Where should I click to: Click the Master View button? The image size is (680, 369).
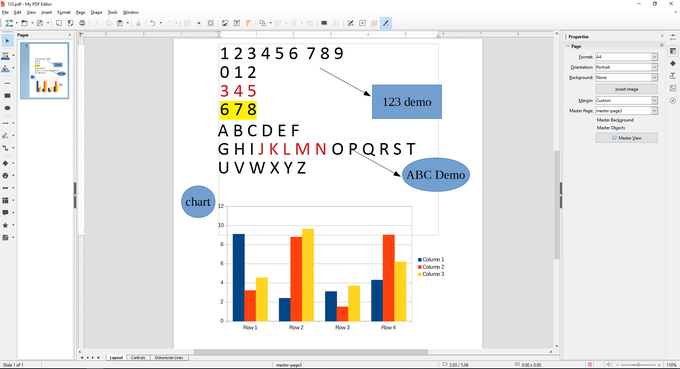(627, 138)
